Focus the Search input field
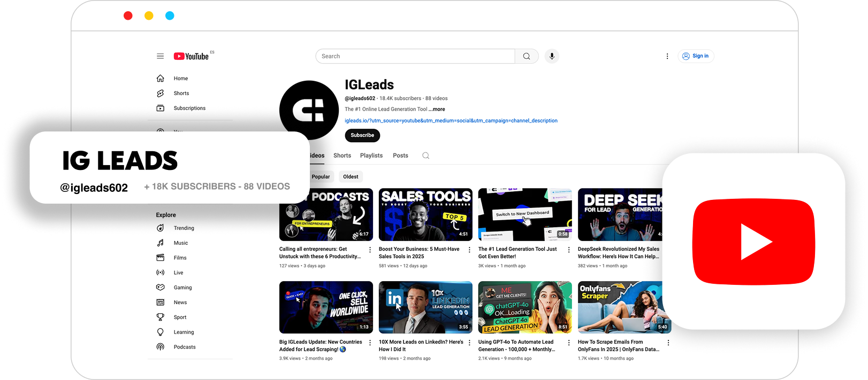Screen dimensions: 868x380 coord(415,56)
